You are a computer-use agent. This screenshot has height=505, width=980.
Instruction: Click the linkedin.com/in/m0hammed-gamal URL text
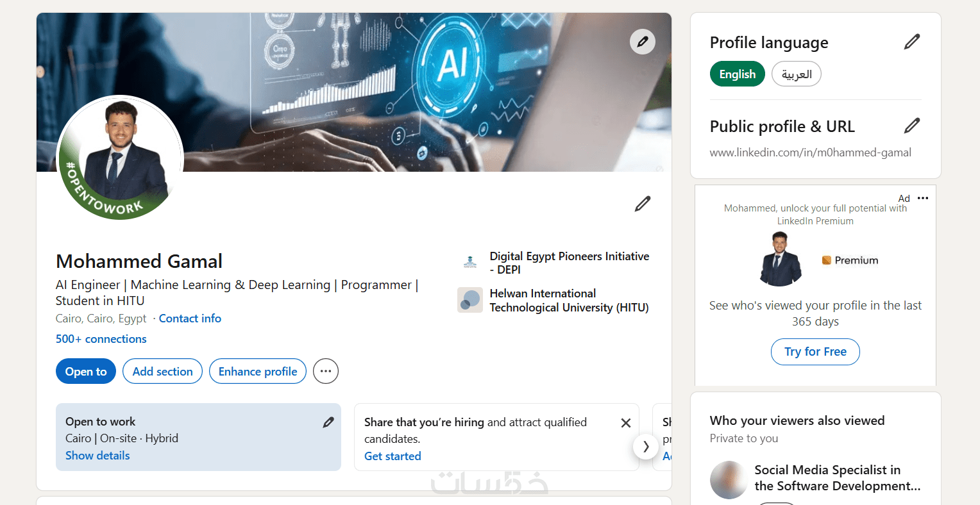pyautogui.click(x=811, y=153)
